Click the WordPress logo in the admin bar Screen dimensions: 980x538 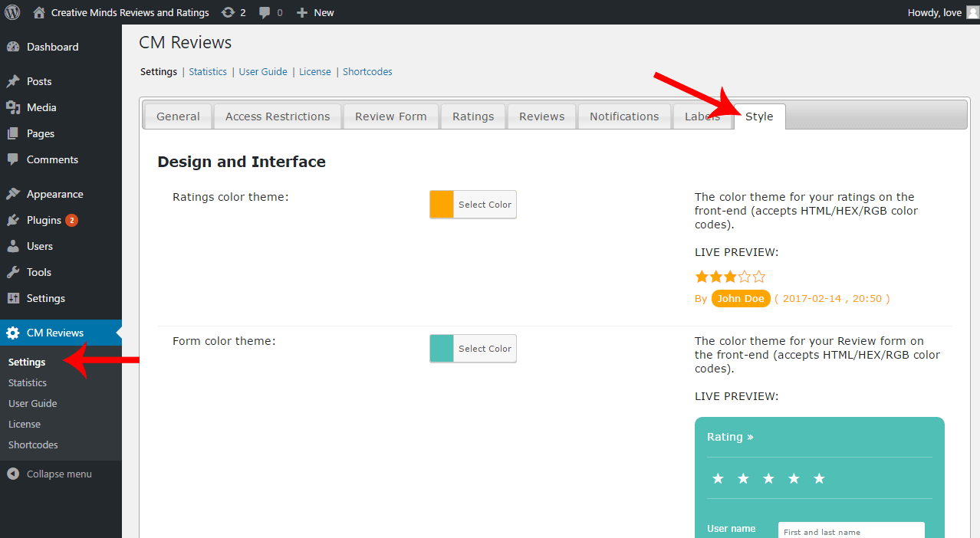pos(12,12)
